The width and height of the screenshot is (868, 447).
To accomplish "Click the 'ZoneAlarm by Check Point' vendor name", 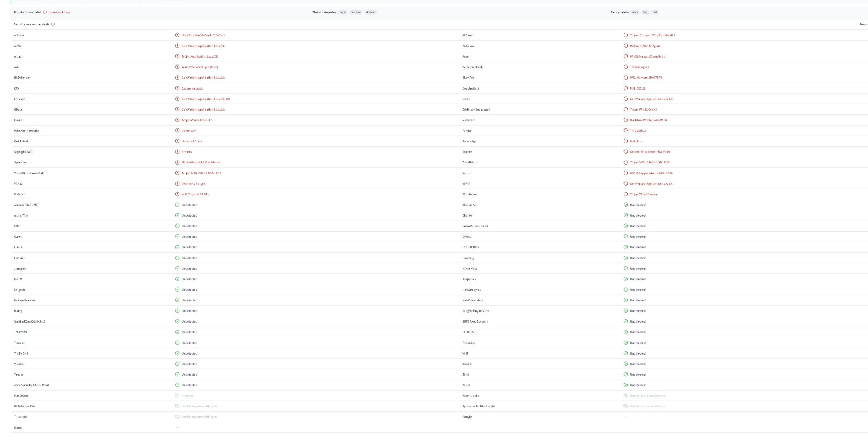I will click(31, 385).
